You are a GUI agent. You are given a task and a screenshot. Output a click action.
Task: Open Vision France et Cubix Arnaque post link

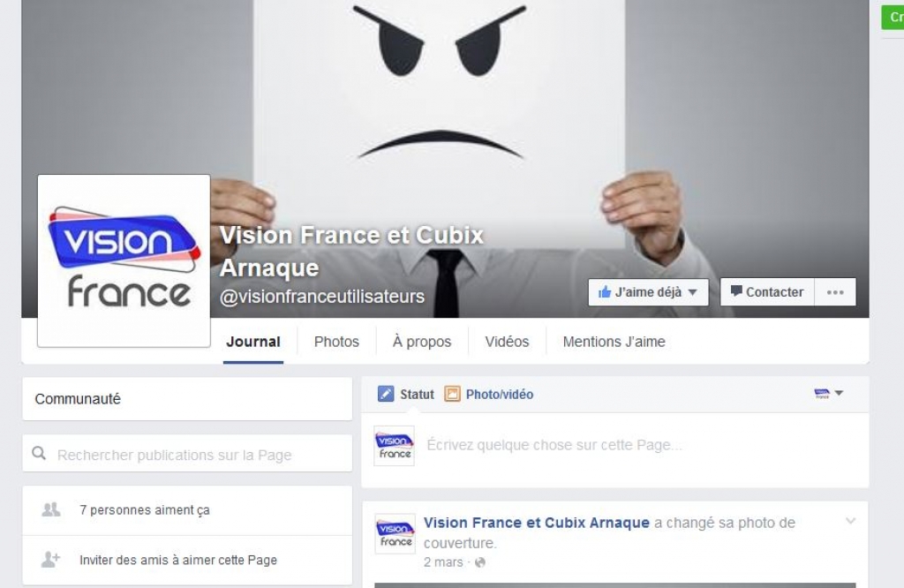(x=536, y=523)
